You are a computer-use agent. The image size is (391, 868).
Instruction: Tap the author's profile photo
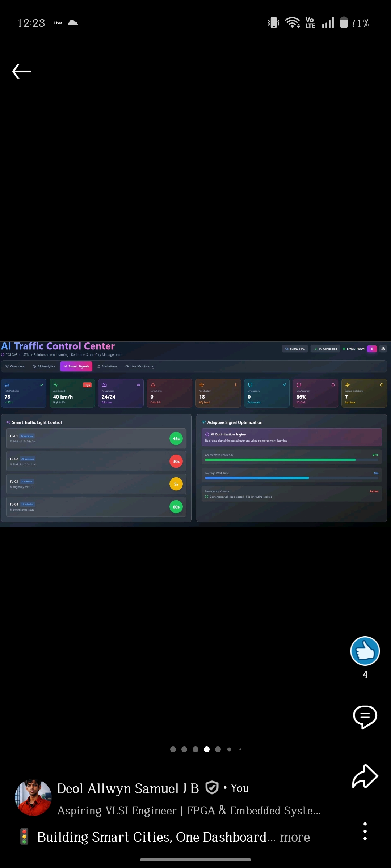(x=33, y=798)
